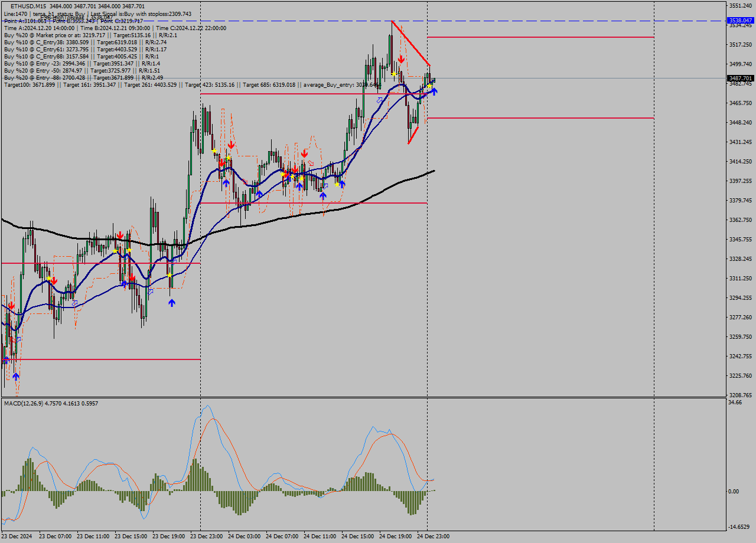Click the '24 Dec 23:00' time axis label

click(x=433, y=537)
